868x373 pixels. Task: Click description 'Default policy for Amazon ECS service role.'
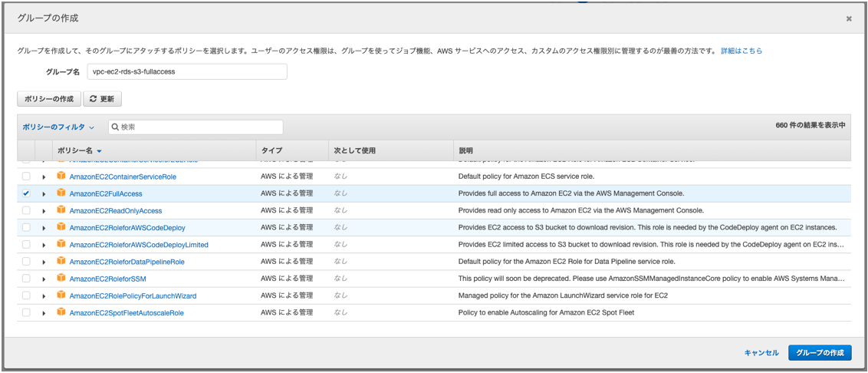528,177
